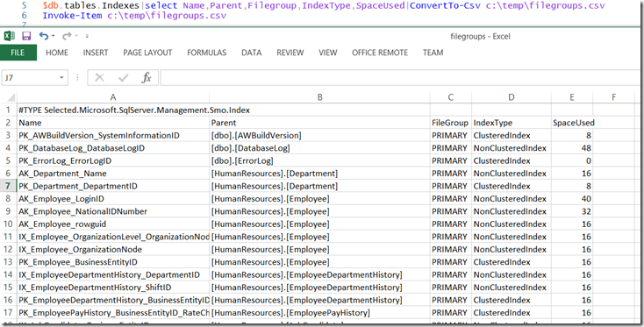Redo the last undone action
This screenshot has width=644, height=327.
67,36
